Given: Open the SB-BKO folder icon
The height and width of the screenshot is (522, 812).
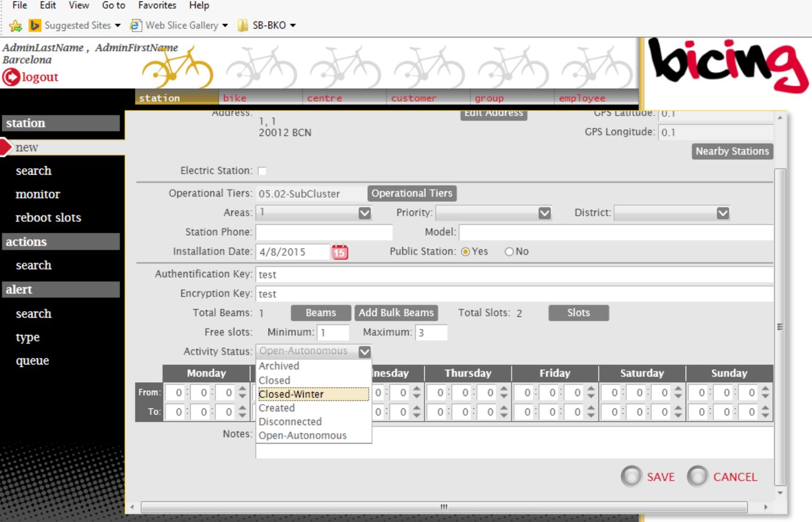Looking at the screenshot, I should (x=243, y=25).
